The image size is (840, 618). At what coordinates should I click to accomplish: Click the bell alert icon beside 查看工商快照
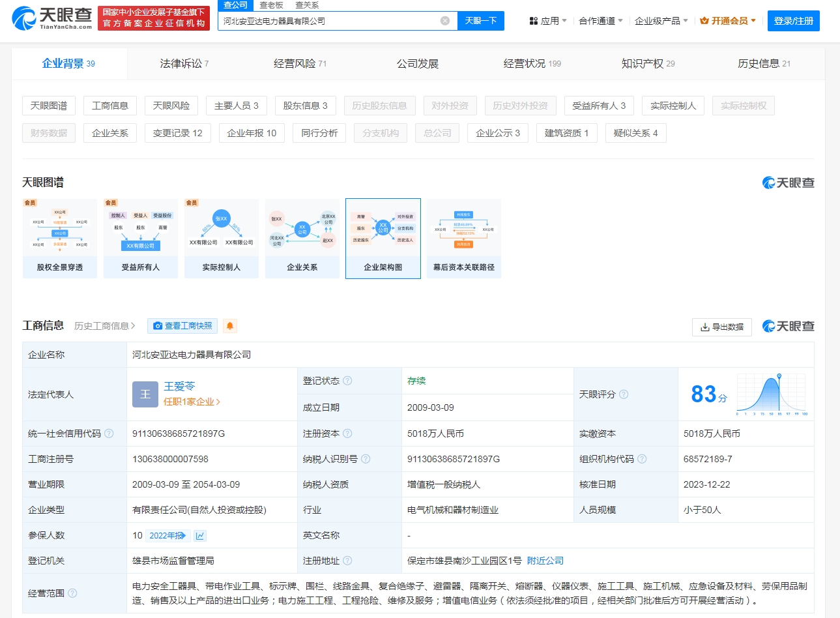[230, 326]
